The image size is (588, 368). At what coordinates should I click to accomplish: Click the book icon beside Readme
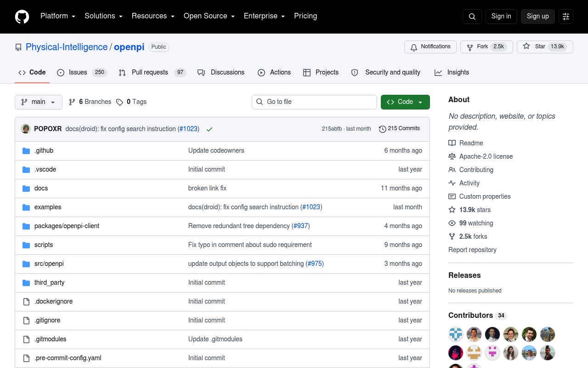[452, 143]
